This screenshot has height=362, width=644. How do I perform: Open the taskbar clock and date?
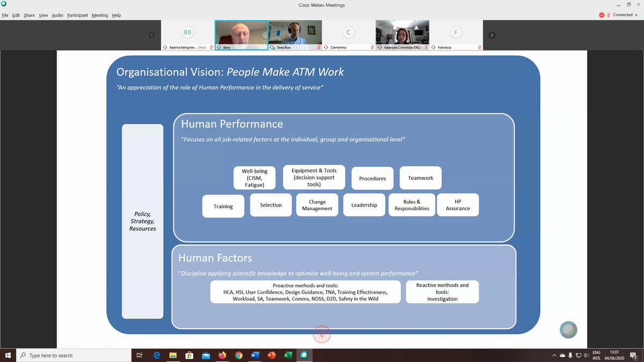[x=615, y=355]
